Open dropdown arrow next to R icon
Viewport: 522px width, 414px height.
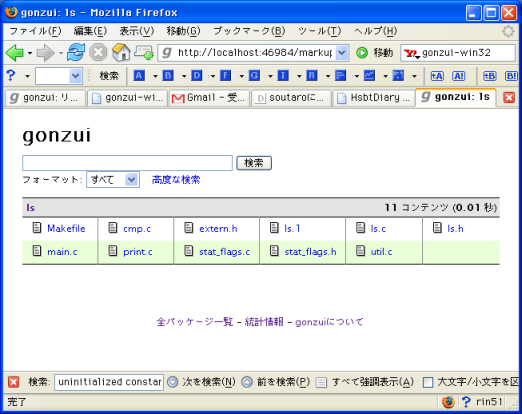point(327,76)
